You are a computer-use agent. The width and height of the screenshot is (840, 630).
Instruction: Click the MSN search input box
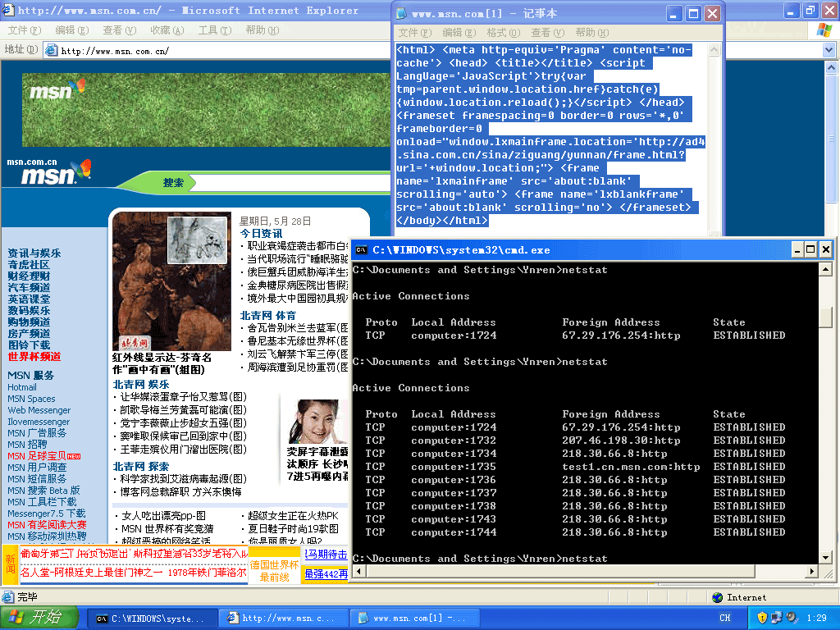point(292,183)
